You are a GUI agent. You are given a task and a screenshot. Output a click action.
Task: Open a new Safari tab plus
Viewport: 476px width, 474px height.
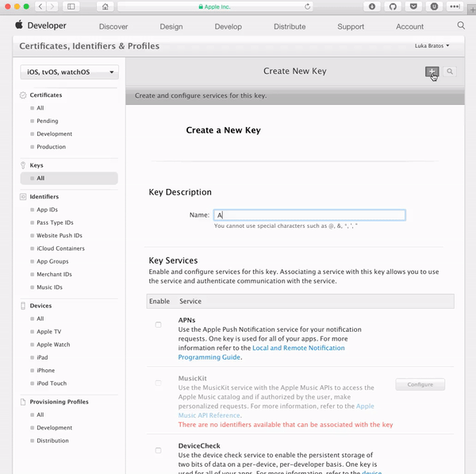tap(472, 10)
